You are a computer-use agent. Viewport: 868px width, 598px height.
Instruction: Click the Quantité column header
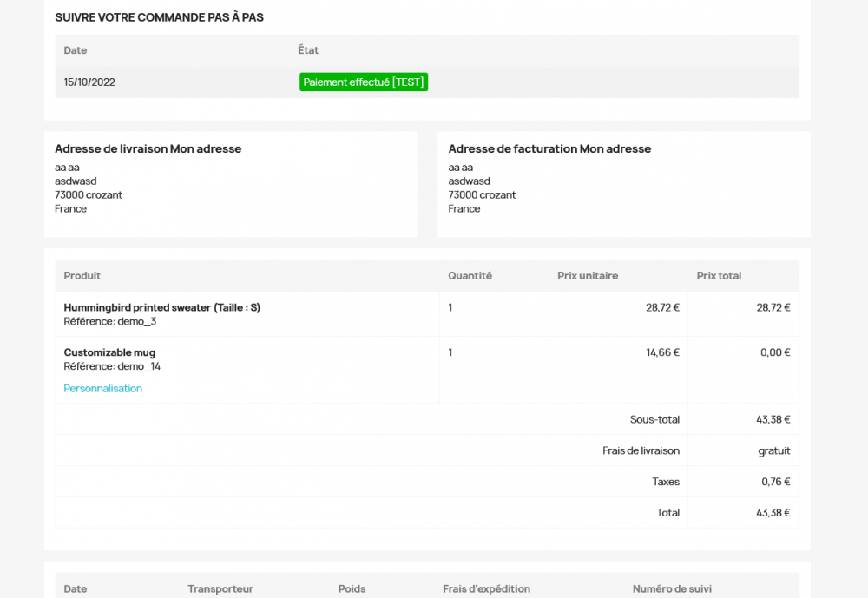point(470,275)
